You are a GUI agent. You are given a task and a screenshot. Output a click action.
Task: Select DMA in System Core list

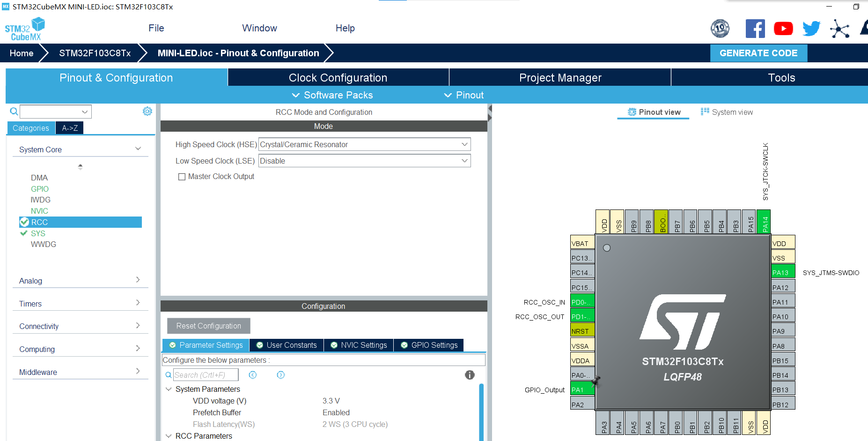coord(39,178)
